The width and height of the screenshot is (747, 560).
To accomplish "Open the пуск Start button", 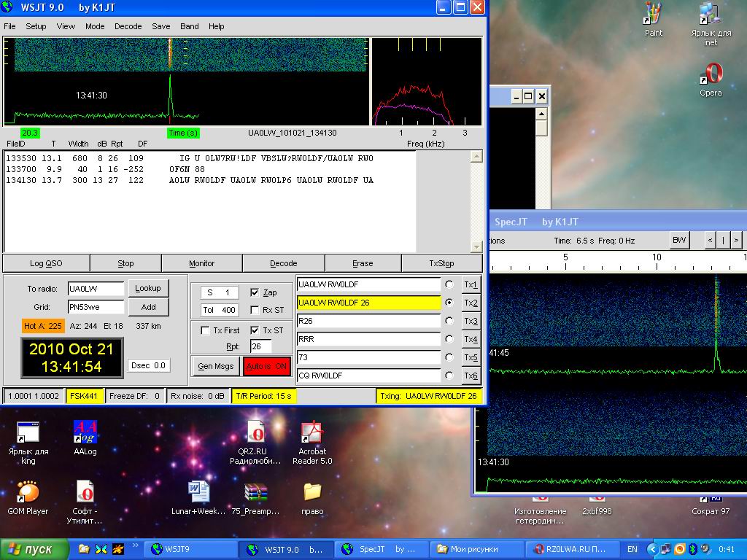I will click(x=34, y=549).
